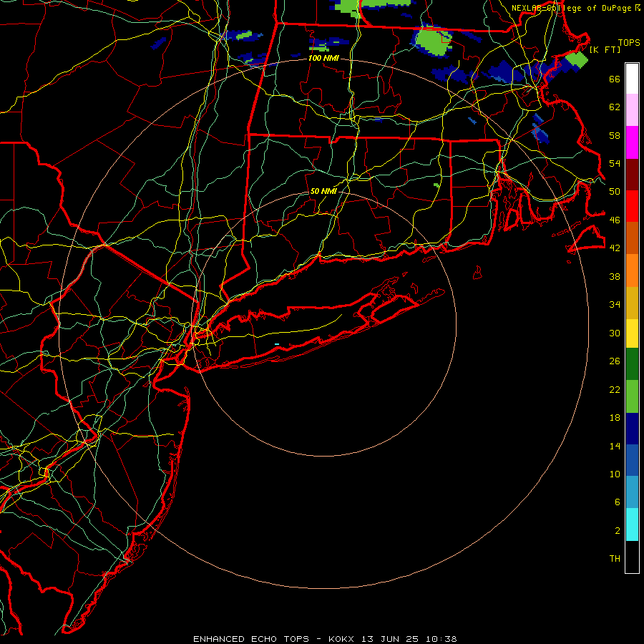644x644 pixels.
Task: Click the legend value '66'
Action: 615,79
